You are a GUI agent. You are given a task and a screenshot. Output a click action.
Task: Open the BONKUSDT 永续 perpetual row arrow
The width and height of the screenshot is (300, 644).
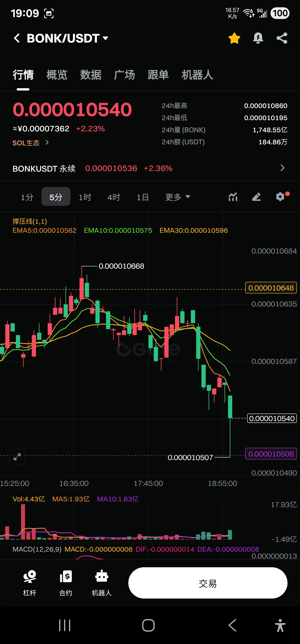click(x=282, y=168)
